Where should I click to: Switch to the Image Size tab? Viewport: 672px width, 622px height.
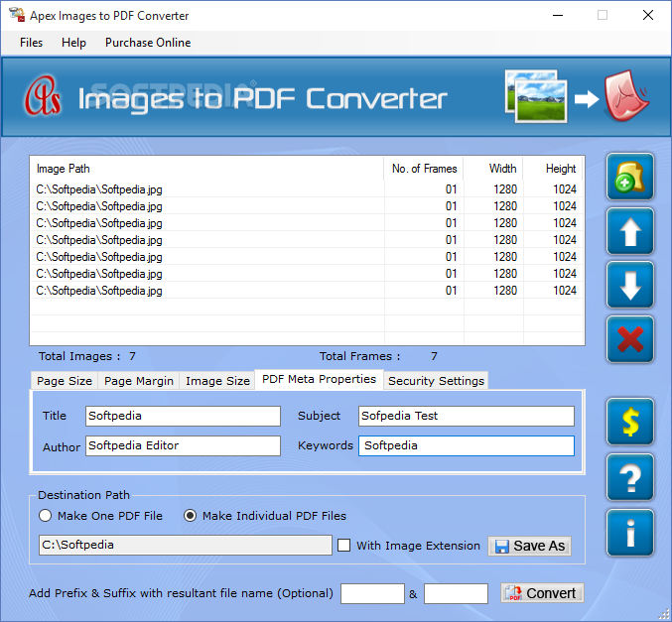coord(217,381)
